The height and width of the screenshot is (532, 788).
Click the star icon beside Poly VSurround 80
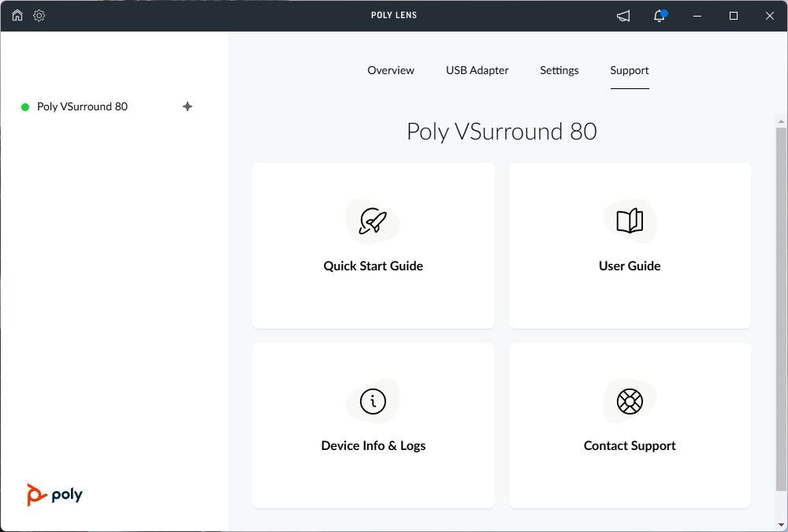click(x=188, y=106)
